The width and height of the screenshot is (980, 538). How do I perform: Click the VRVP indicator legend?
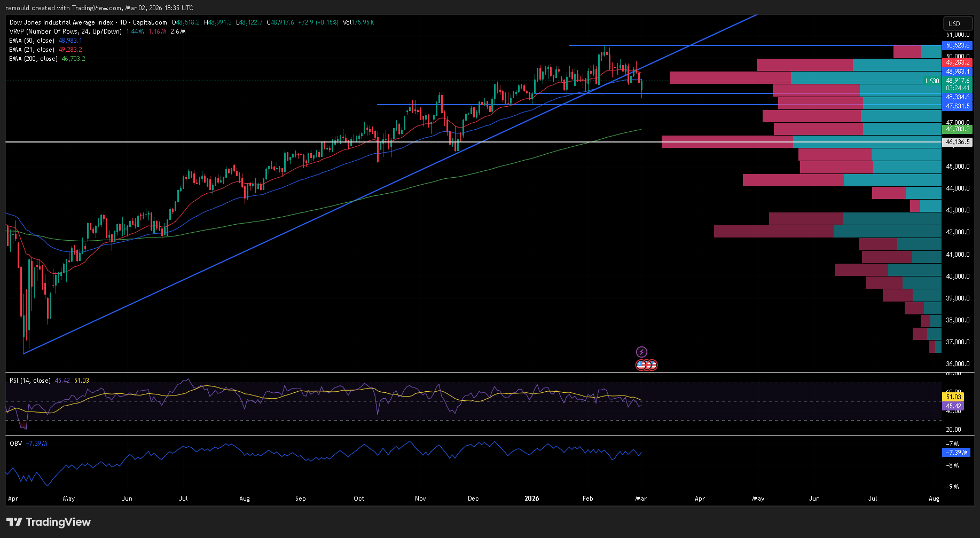(x=65, y=31)
